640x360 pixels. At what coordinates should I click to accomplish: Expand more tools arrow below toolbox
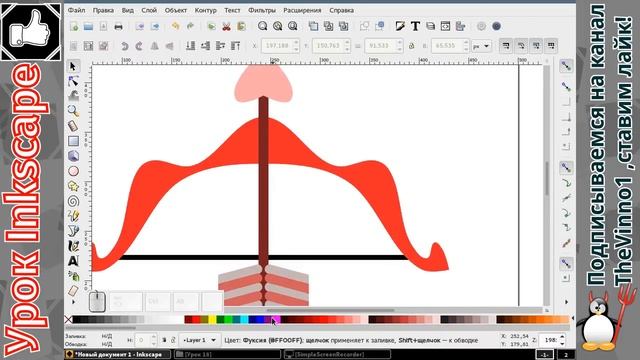point(73,302)
